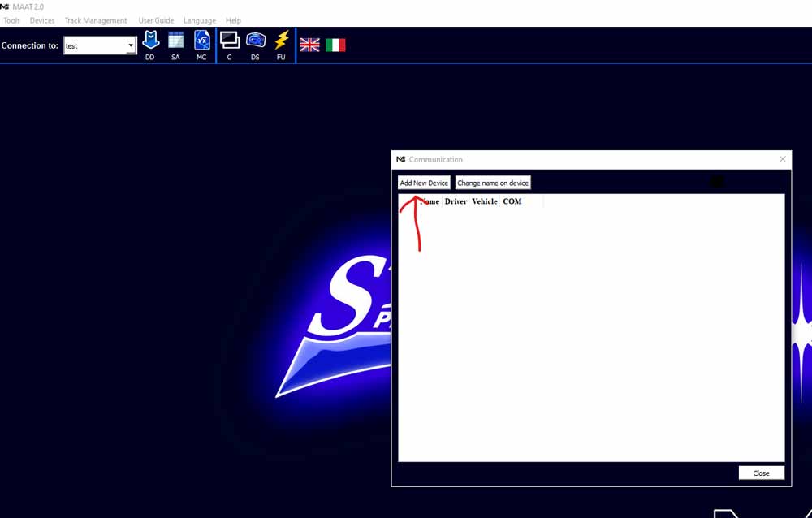The image size is (812, 518).
Task: Click the MAAT logo icon in the Communication title bar
Action: [x=401, y=160]
